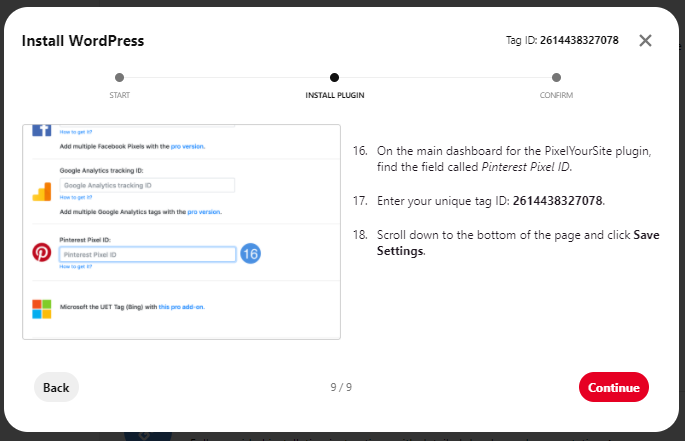Click 'How to get it?' under Analytics field
This screenshot has width=685, height=441.
[x=76, y=198]
